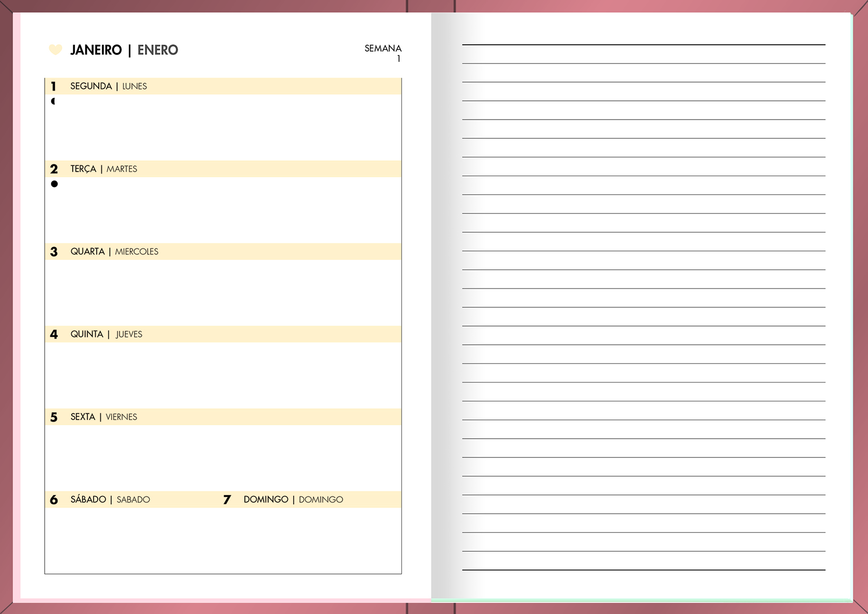868x614 pixels.
Task: Click the blank area under QUINTA heading
Action: (x=222, y=374)
